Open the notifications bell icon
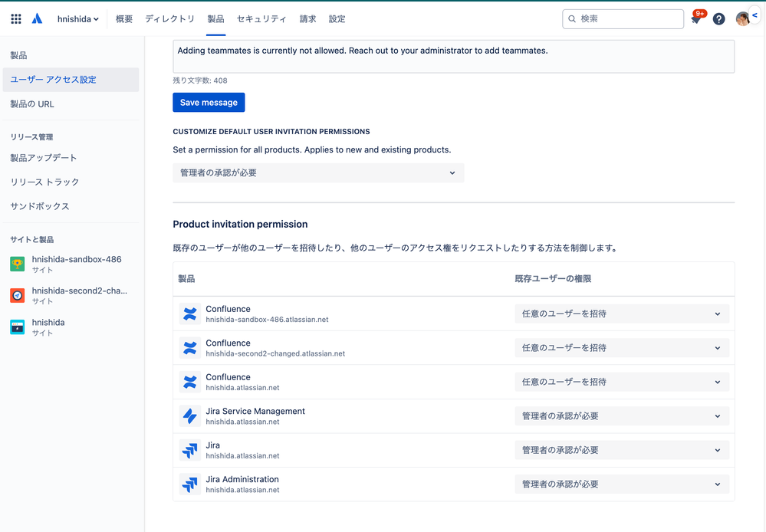Image resolution: width=766 pixels, height=532 pixels. click(x=695, y=19)
